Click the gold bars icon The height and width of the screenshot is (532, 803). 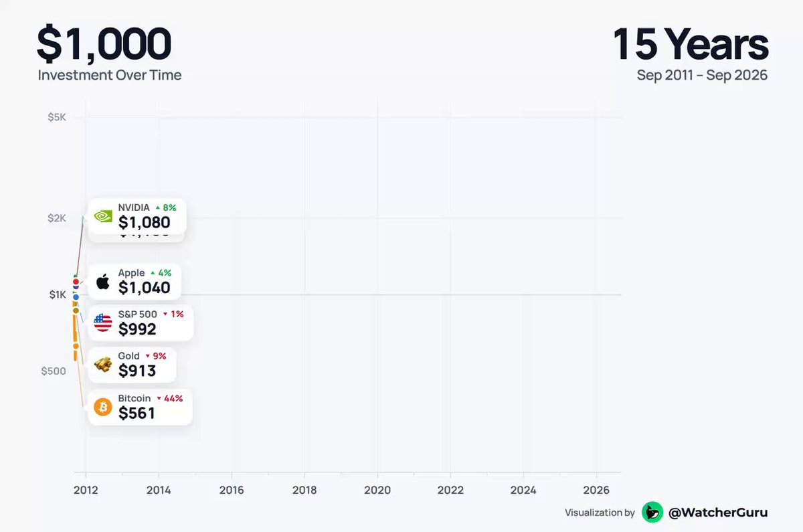pos(103,364)
